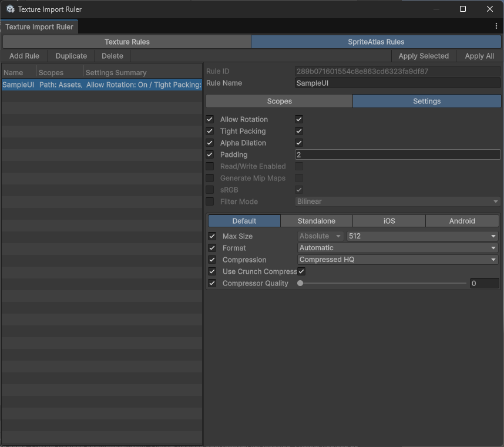504x447 pixels.
Task: Open the Max Size 512 dropdown
Action: click(422, 236)
